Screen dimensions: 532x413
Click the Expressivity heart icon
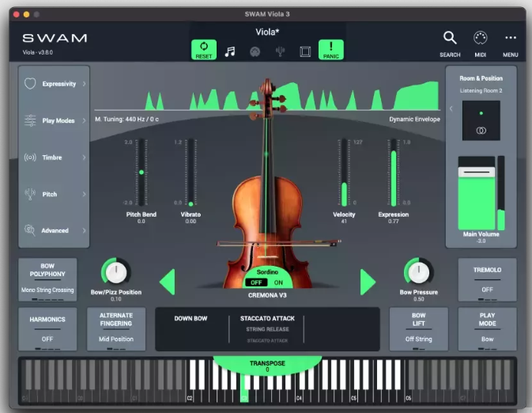[30, 84]
